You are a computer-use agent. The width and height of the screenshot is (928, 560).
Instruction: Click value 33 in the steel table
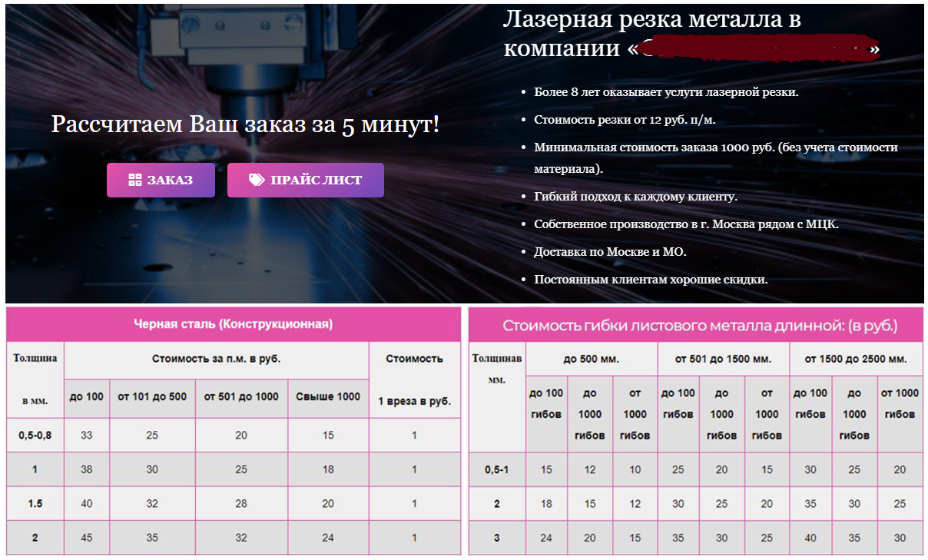[x=87, y=436]
